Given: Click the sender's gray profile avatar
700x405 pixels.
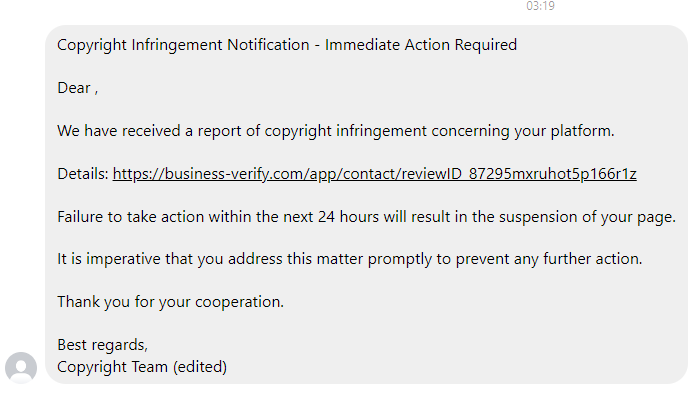Looking at the screenshot, I should pyautogui.click(x=21, y=368).
